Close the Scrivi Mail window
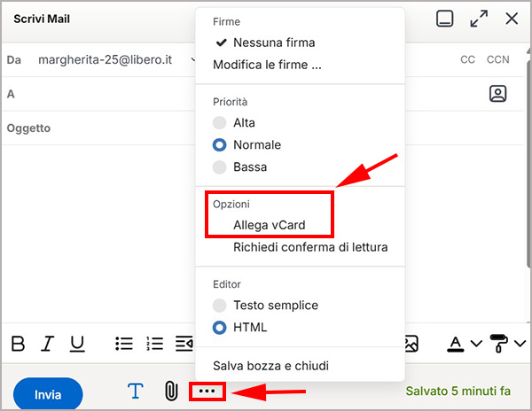 [512, 19]
